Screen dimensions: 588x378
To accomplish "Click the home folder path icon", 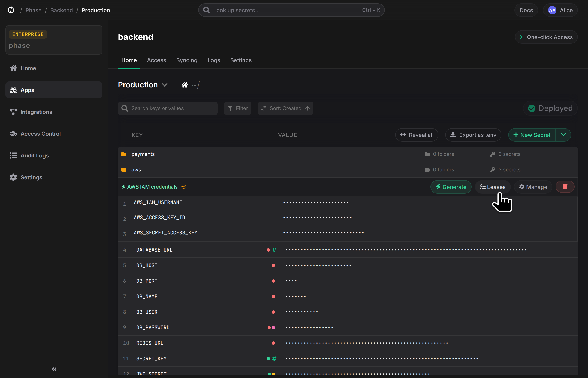I will click(x=185, y=85).
